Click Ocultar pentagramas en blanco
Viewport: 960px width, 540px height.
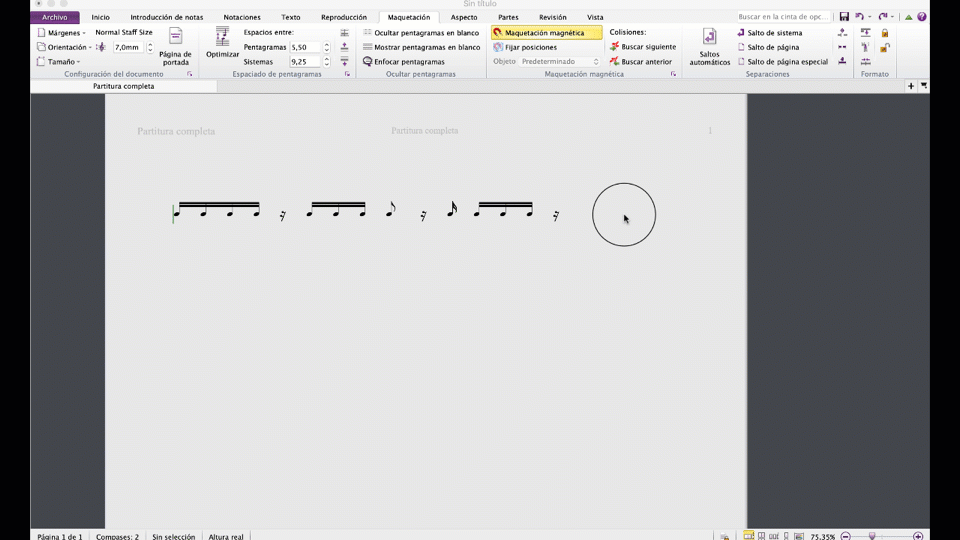click(x=421, y=32)
